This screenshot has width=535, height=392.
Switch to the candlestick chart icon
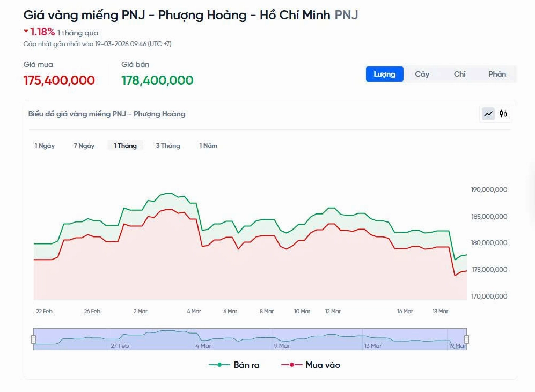pos(503,114)
